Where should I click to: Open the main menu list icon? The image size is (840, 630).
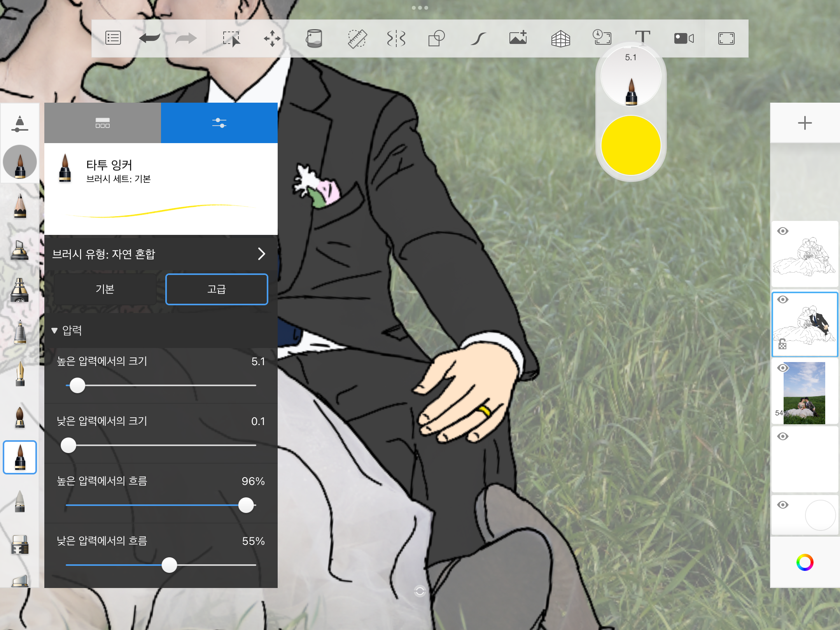click(113, 38)
